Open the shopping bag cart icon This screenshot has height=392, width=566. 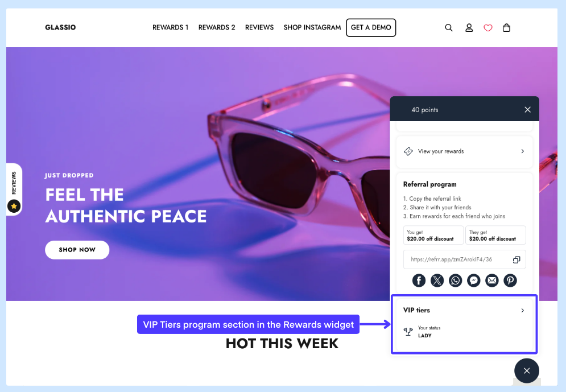pos(506,28)
